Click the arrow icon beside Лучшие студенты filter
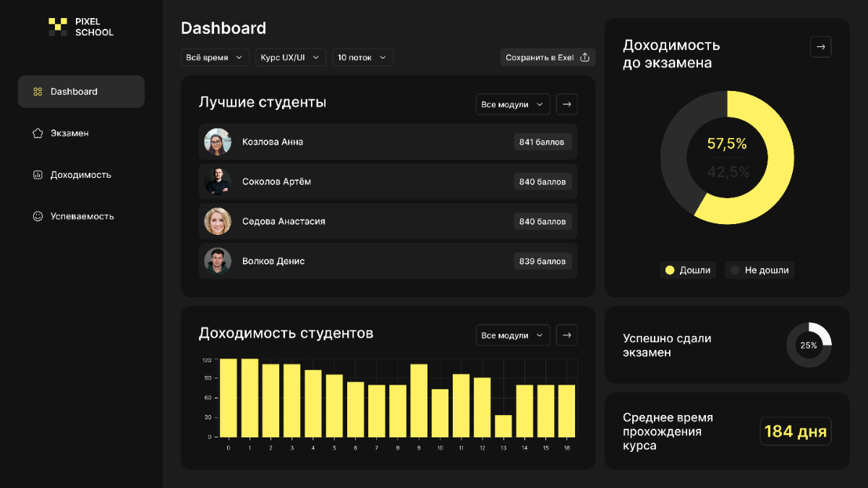Screen dimensions: 868x488 (566, 104)
